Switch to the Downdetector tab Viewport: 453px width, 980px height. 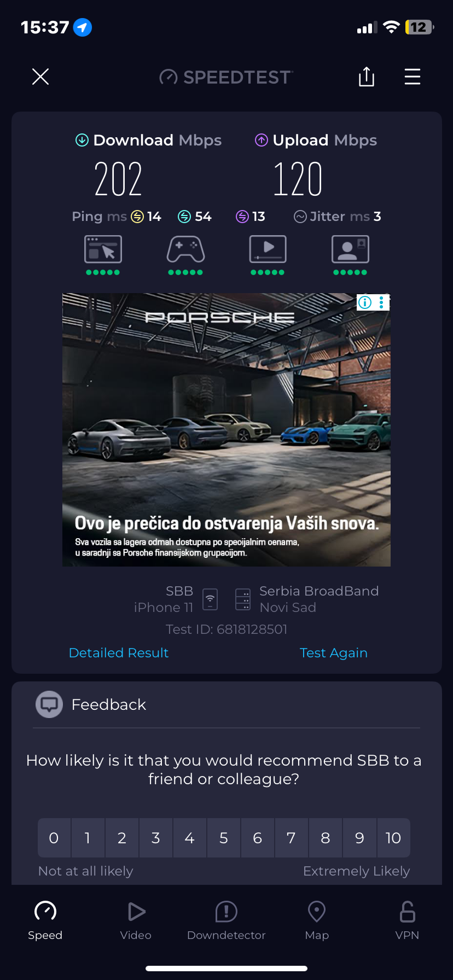[226, 921]
